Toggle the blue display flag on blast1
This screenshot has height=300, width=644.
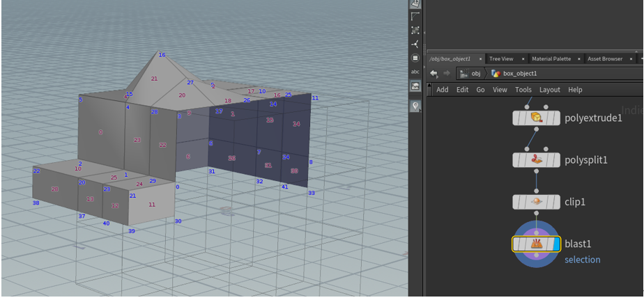point(555,244)
